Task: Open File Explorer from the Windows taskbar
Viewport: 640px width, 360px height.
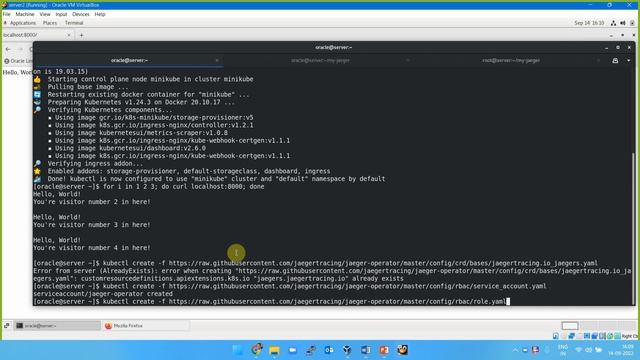Action: (274, 350)
